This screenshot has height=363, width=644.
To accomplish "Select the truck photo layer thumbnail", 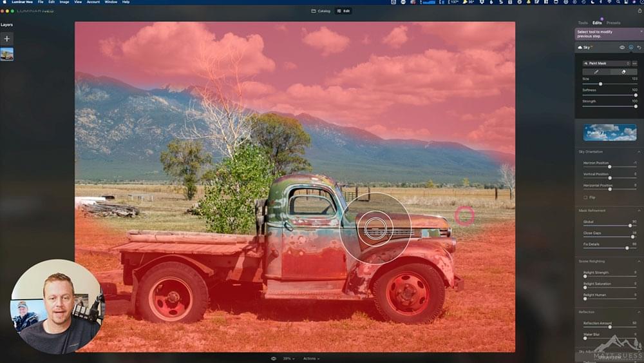I will click(x=6, y=54).
